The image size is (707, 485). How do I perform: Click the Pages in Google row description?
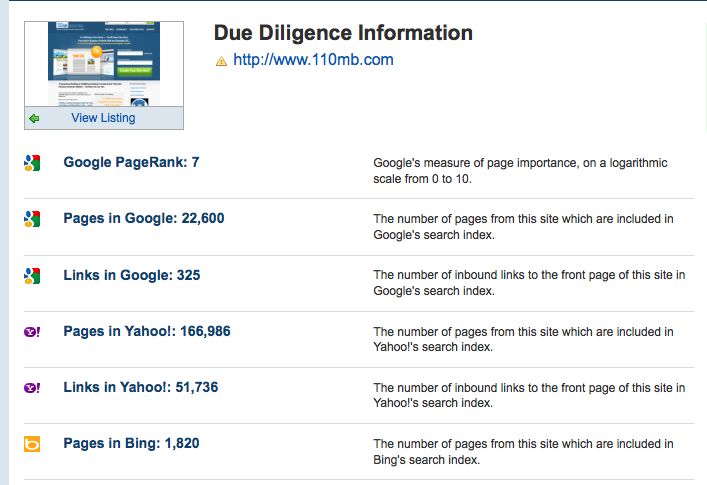pos(523,227)
